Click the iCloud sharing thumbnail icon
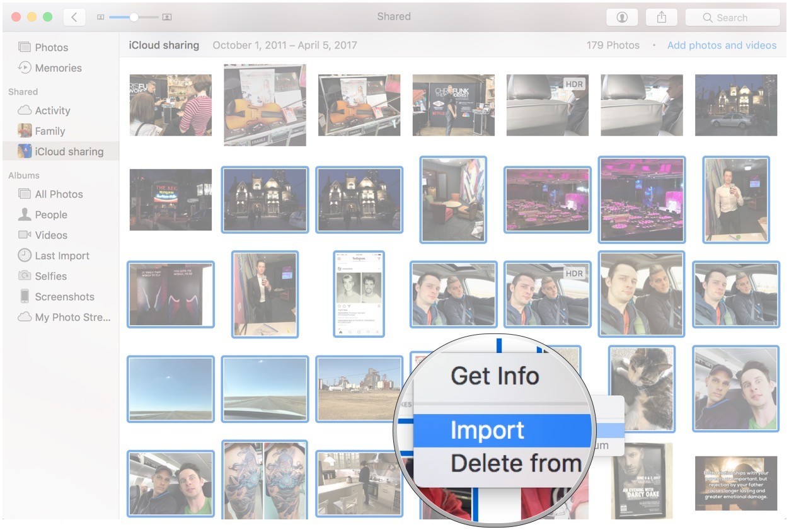Screen dimensions: 789x532 click(x=25, y=151)
